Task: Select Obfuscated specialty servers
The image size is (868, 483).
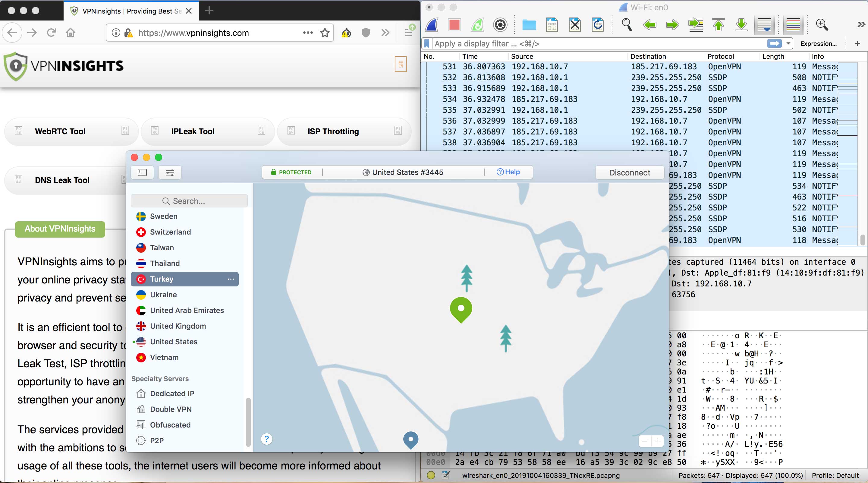Action: tap(185, 425)
